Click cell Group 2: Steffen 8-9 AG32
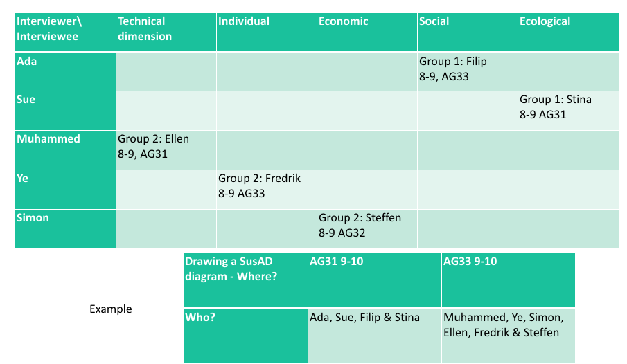This screenshot has width=627, height=364. point(367,229)
